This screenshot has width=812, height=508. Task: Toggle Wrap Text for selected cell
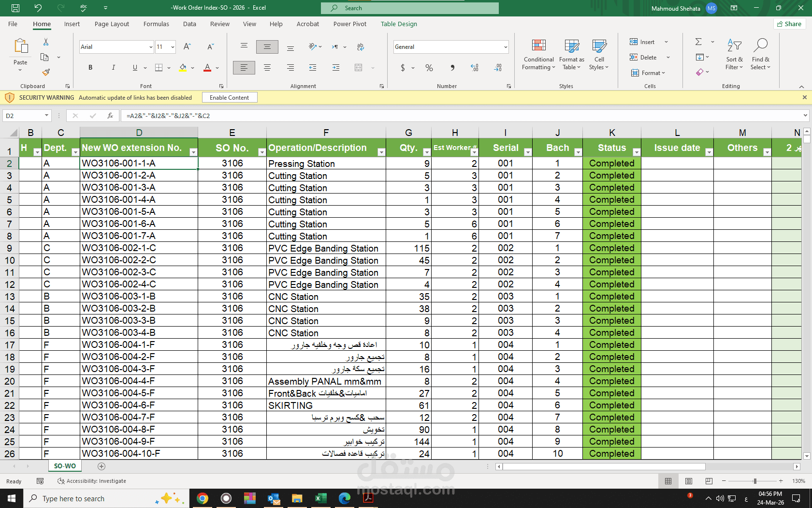point(361,47)
